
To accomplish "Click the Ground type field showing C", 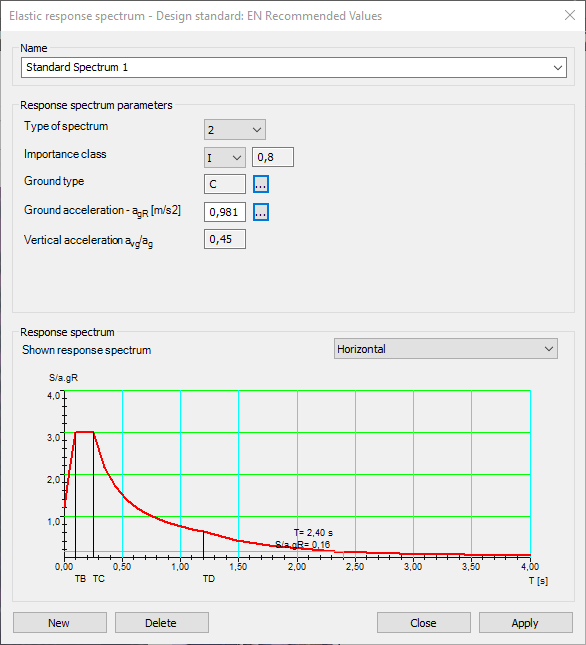I will coord(225,184).
